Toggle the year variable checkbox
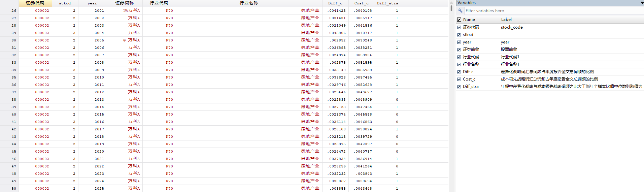Image resolution: width=644 pixels, height=192 pixels. pyautogui.click(x=459, y=42)
